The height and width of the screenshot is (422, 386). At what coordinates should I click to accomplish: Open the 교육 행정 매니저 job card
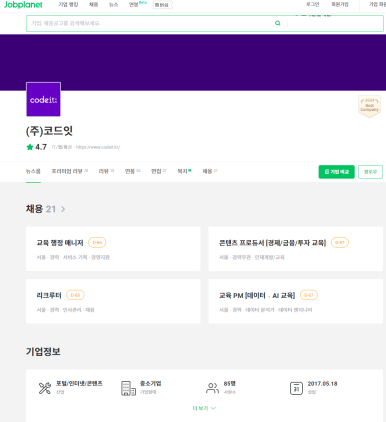[113, 249]
